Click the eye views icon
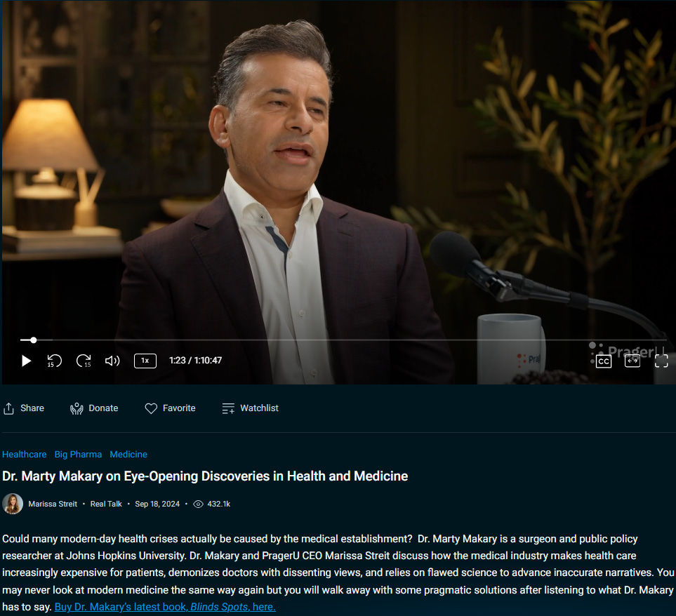Viewport: 676px width, 616px height. click(x=199, y=504)
